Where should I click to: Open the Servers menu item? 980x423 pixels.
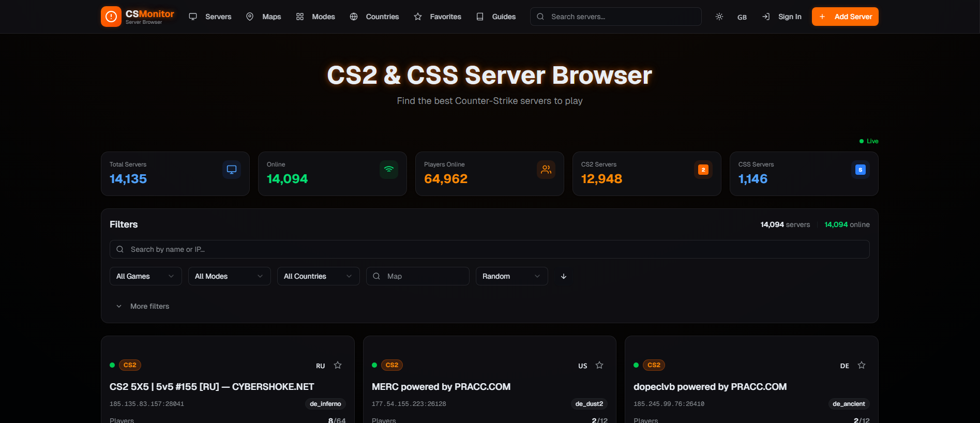coord(210,17)
